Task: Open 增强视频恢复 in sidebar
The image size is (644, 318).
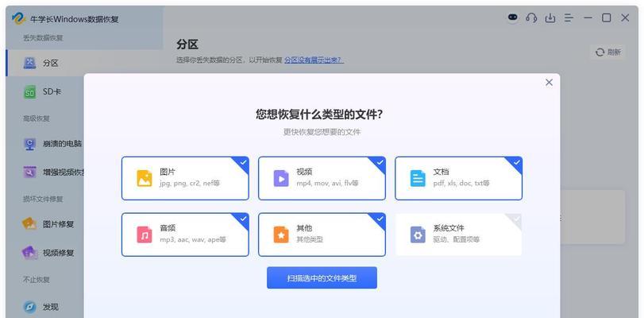Action: coord(44,172)
